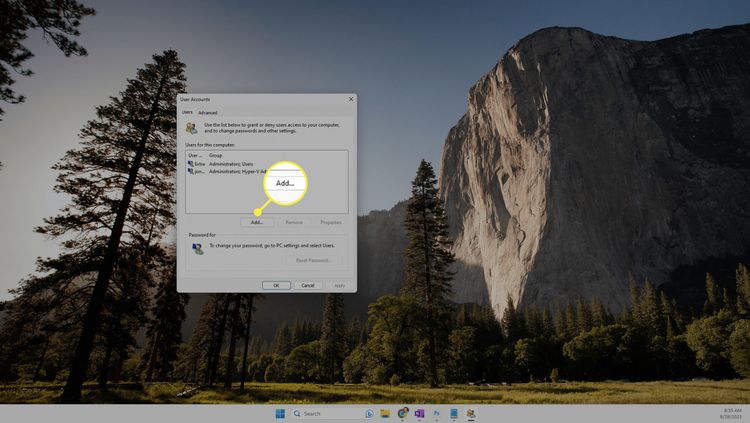Viewport: 750px width, 423px height.
Task: Open the Windows Start menu
Action: coord(279,413)
